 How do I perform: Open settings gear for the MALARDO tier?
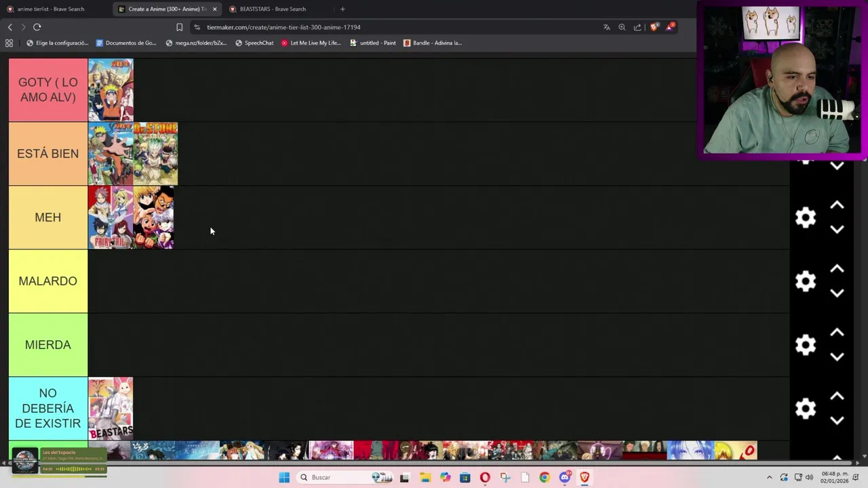(806, 281)
